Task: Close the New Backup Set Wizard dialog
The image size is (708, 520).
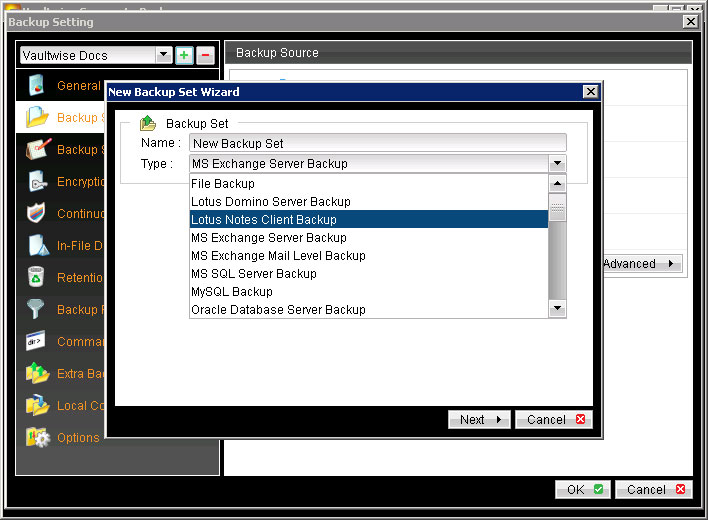Action: click(590, 92)
